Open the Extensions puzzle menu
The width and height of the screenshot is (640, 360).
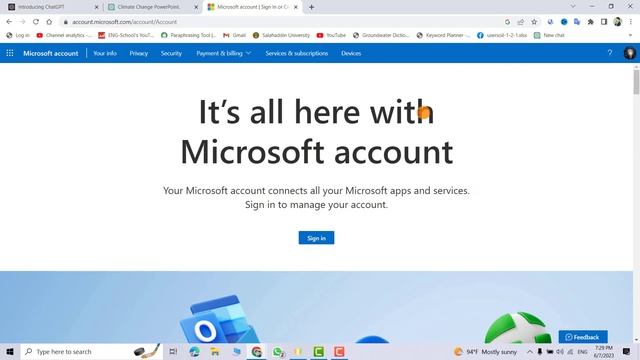(x=590, y=22)
